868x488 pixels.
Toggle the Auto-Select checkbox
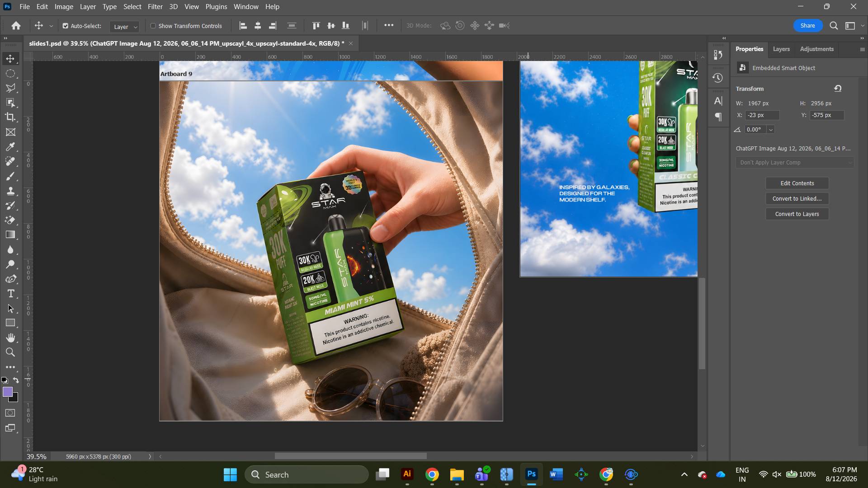[x=66, y=26]
